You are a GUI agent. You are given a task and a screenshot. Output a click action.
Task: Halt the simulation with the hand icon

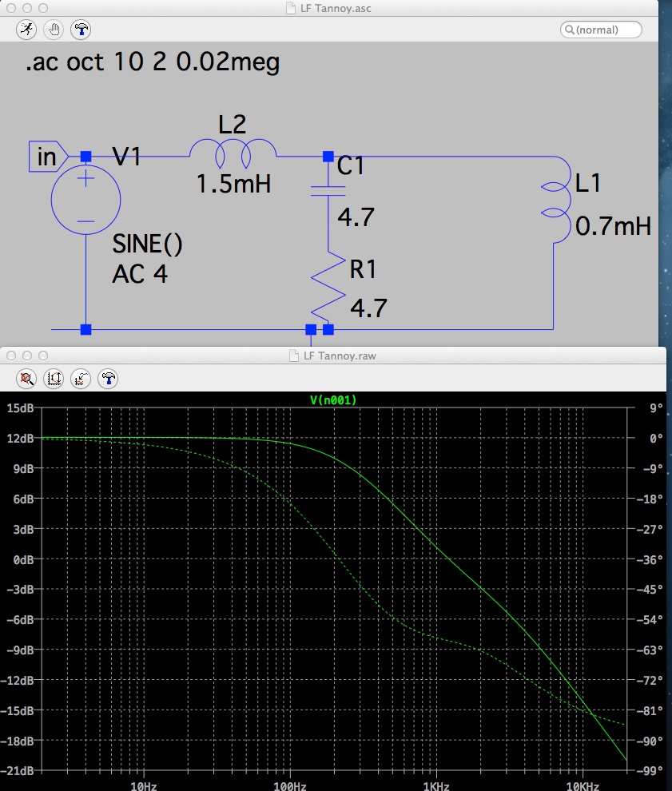54,30
